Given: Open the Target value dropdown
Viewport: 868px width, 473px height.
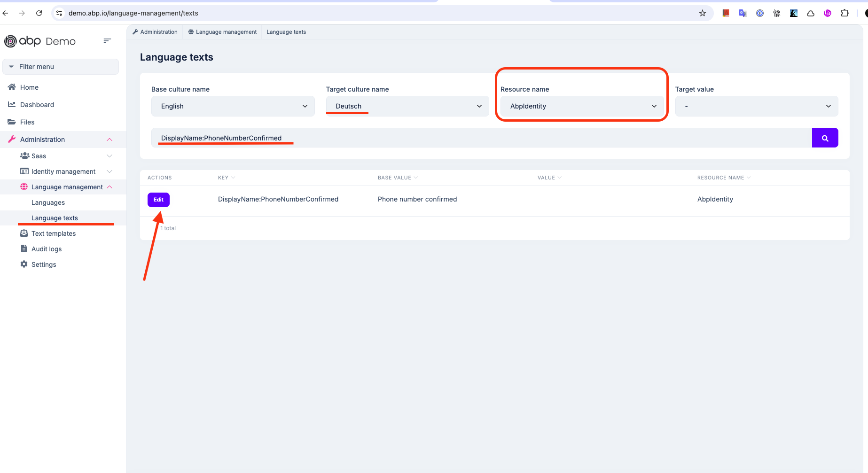Looking at the screenshot, I should (x=756, y=106).
